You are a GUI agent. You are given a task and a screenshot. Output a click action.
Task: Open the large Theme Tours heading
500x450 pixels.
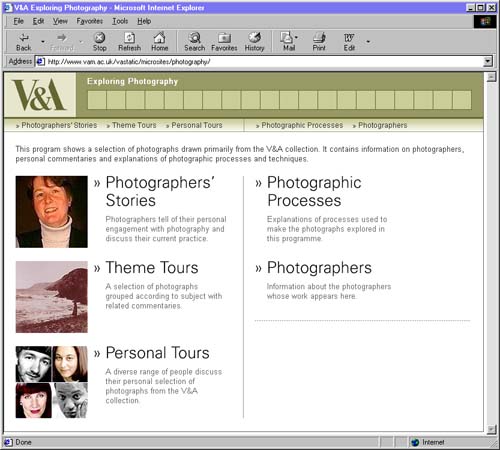(152, 268)
